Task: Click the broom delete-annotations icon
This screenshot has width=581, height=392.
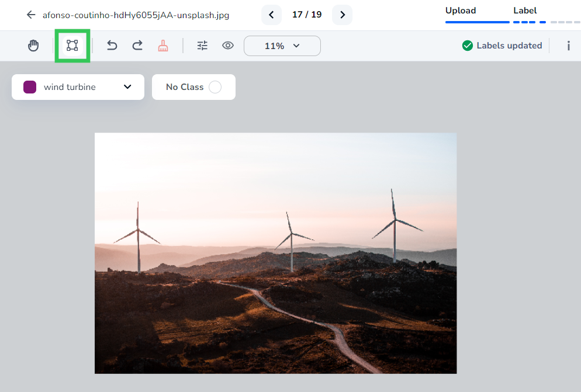Action: [x=163, y=45]
